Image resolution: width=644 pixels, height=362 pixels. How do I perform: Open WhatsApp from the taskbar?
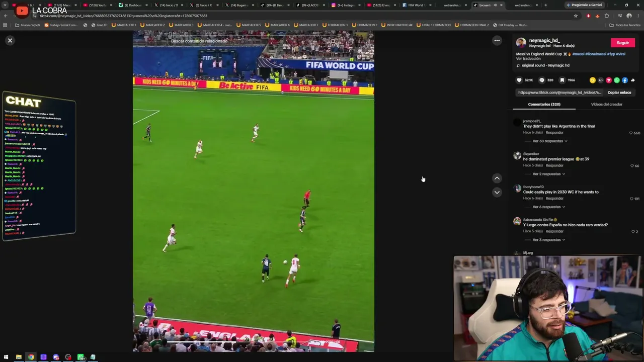pos(80,357)
